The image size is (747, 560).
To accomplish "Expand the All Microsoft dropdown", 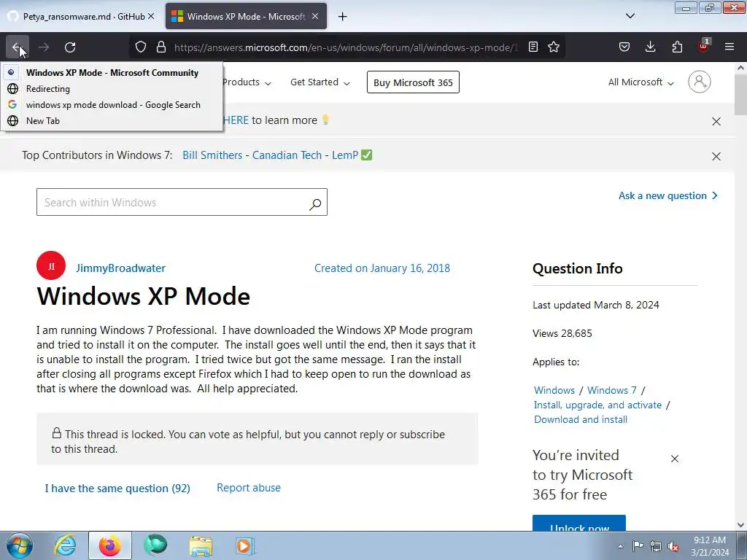I will click(640, 82).
